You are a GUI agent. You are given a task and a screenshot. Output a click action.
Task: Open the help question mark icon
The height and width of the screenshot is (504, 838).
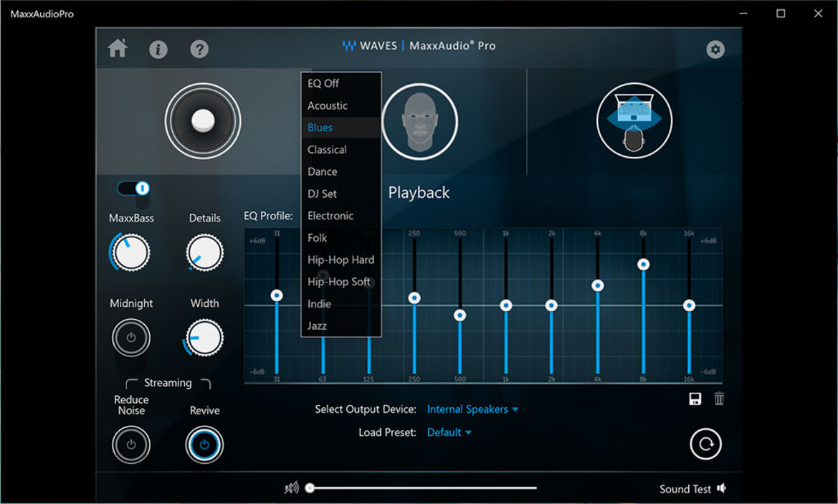(199, 49)
